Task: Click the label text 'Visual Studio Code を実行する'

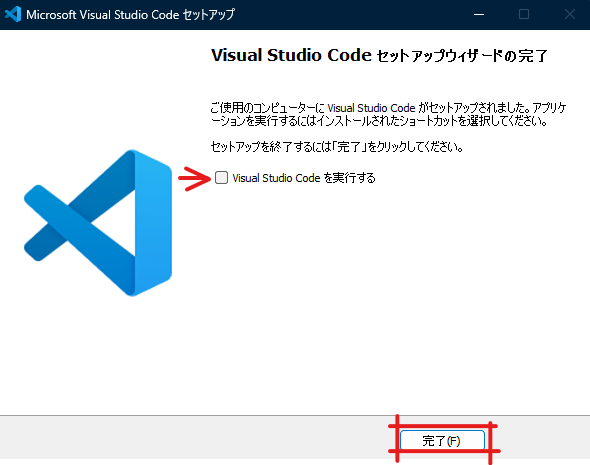Action: point(304,178)
